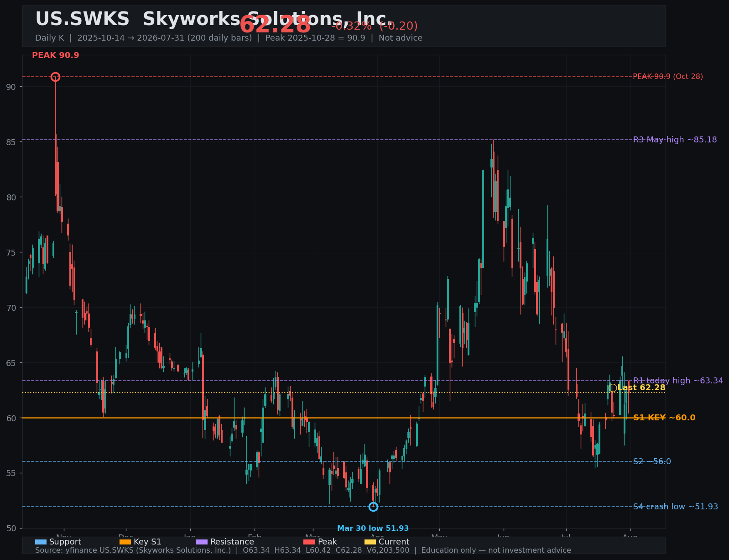The width and height of the screenshot is (729, 560).
Task: Click the 70 y-axis tick label
Action: [x=11, y=308]
